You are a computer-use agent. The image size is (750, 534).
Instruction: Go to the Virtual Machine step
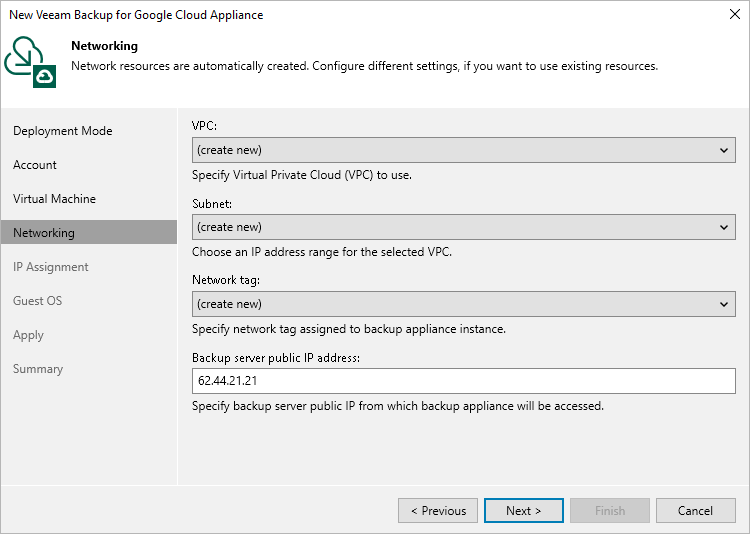55,199
